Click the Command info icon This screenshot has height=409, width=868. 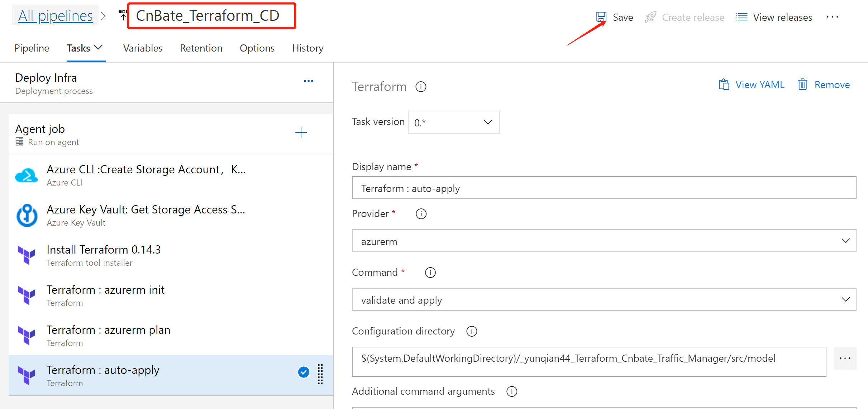click(x=430, y=273)
